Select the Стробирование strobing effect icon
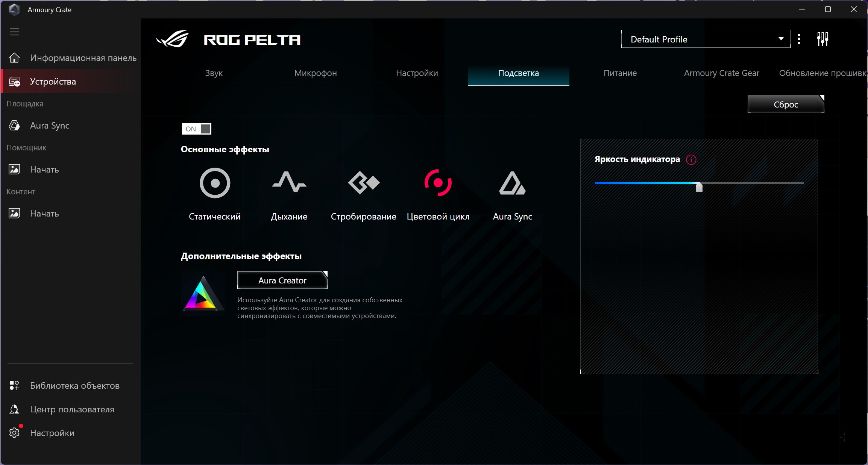Viewport: 868px width, 465px height. tap(364, 183)
